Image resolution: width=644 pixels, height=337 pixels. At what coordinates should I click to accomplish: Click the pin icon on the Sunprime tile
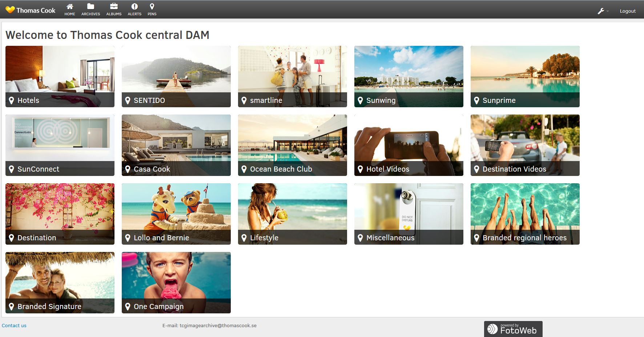tap(476, 100)
